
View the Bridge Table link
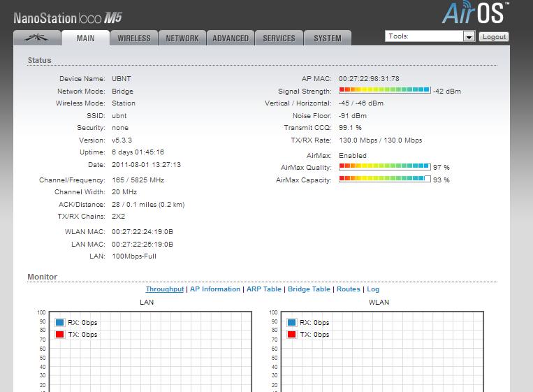[x=309, y=289]
